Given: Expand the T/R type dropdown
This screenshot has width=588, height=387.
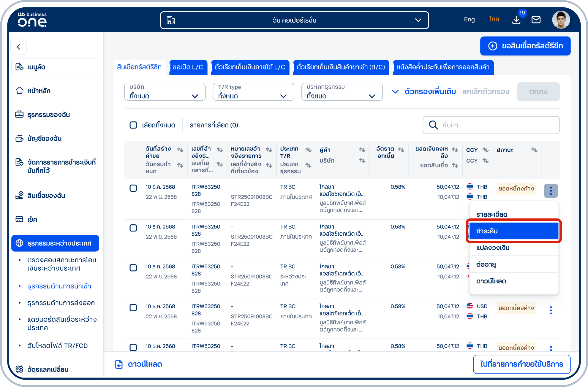Looking at the screenshot, I should point(253,92).
